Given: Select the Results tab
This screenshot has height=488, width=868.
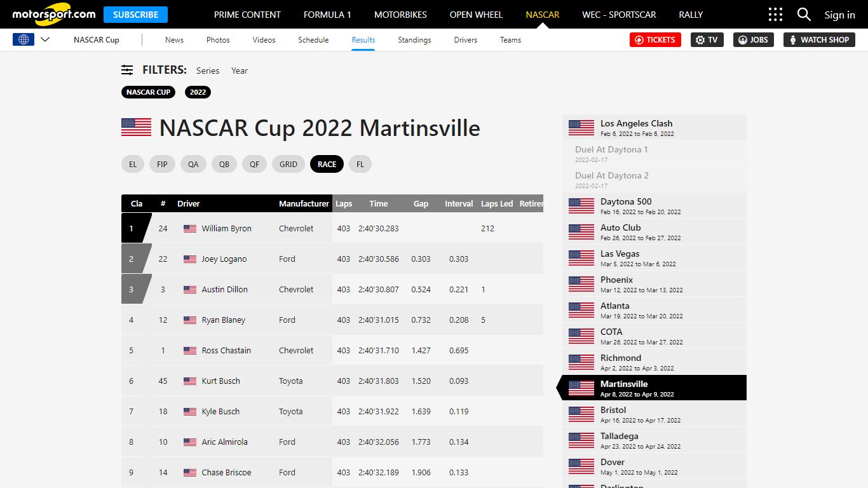Looking at the screenshot, I should [x=363, y=39].
